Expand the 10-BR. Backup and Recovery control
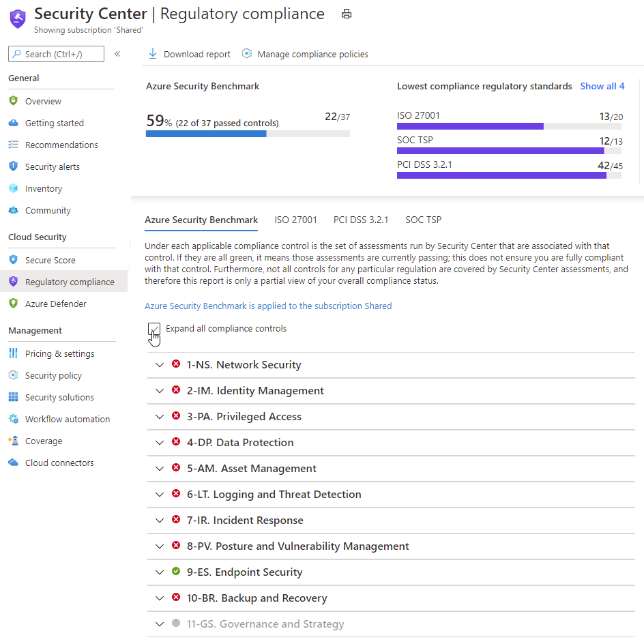Viewport: 644px width, 644px height. tap(160, 598)
